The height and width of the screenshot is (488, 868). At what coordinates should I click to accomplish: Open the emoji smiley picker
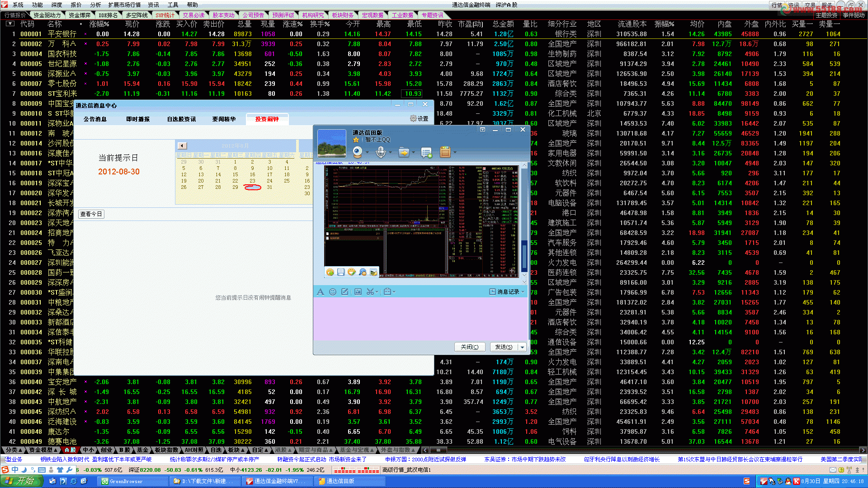(x=333, y=292)
